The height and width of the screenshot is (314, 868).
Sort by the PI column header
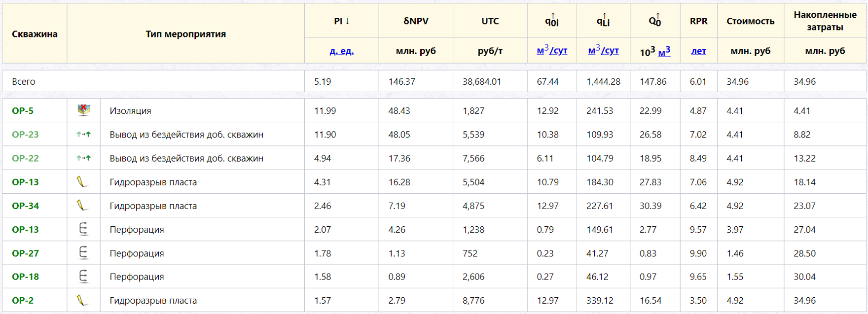click(x=342, y=21)
